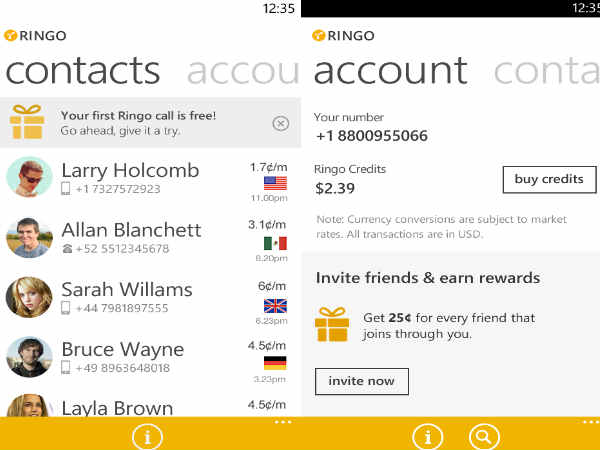Tap phone number +44 7981897555
Viewport: 600px width, 450px height.
click(122, 308)
